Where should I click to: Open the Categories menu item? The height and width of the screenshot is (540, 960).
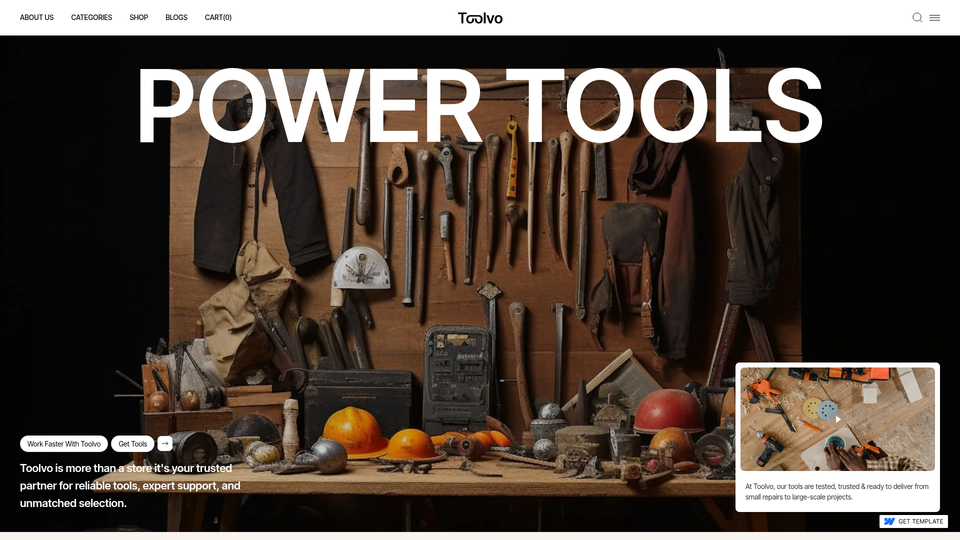click(91, 18)
